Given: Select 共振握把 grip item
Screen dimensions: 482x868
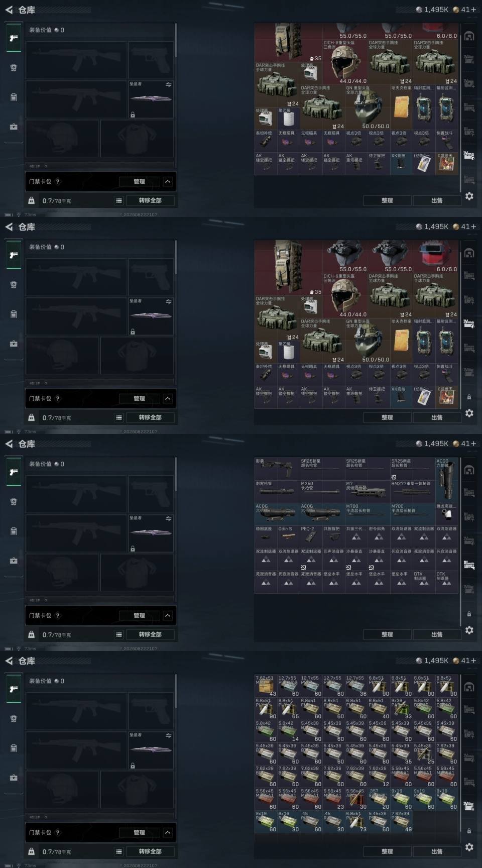Looking at the screenshot, I should click(x=334, y=536).
